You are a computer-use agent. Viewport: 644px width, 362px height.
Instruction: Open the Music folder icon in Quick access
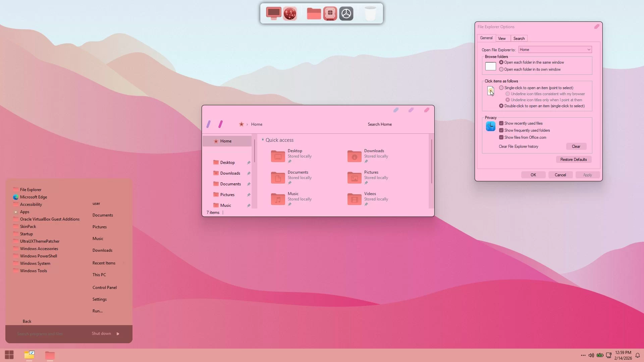point(278,199)
